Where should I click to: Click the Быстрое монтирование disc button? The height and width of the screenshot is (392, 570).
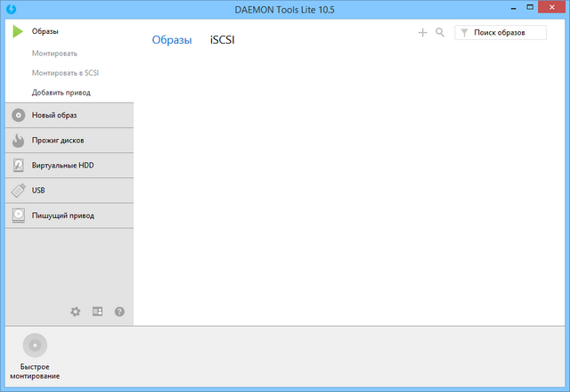(x=36, y=346)
